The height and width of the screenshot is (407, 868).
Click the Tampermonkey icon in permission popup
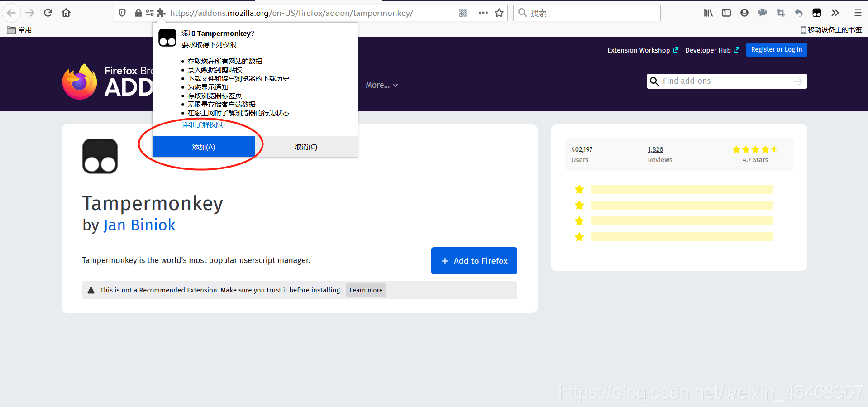pos(167,38)
